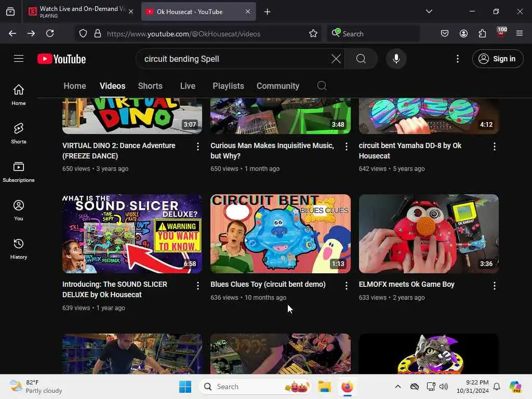This screenshot has height=399, width=532.
Task: Open Firefox View from the tab bar
Action: 10,12
